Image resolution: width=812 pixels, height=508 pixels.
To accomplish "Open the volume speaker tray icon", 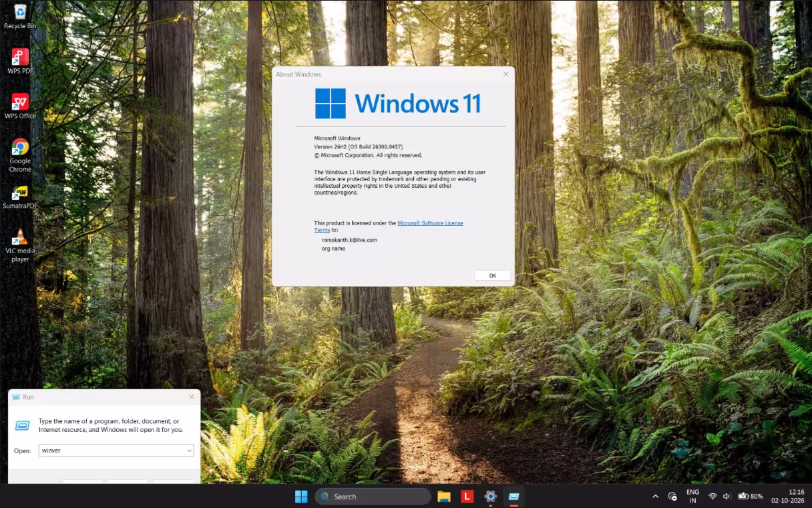I will point(726,497).
